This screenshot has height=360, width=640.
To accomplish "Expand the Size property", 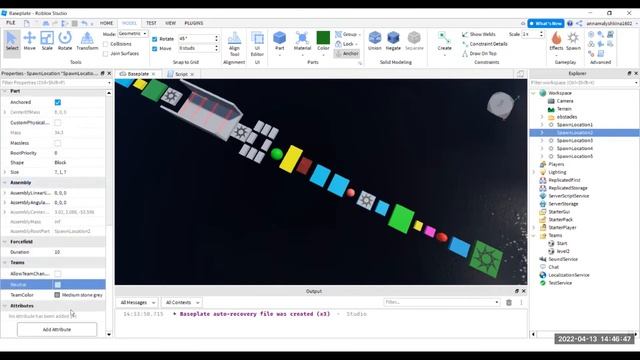I will point(5,172).
